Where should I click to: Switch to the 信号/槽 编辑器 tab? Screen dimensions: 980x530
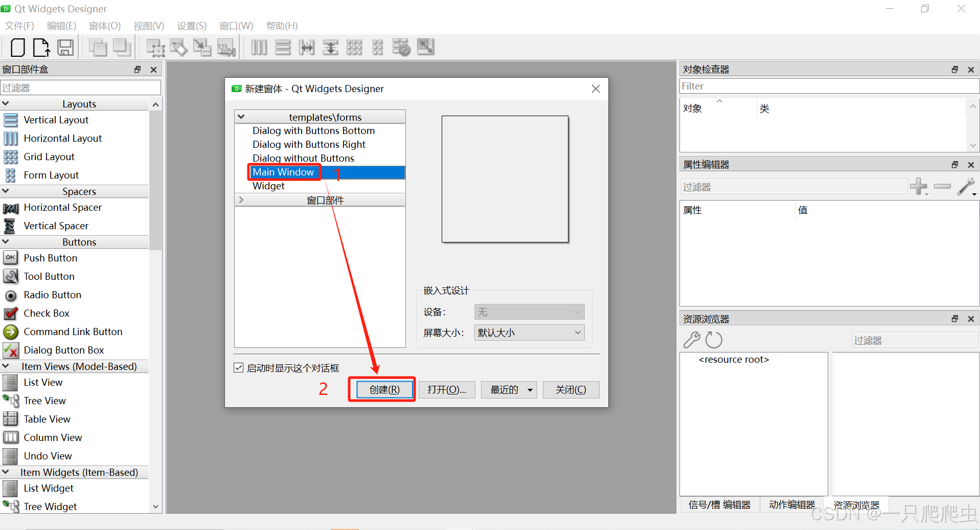[x=719, y=505]
